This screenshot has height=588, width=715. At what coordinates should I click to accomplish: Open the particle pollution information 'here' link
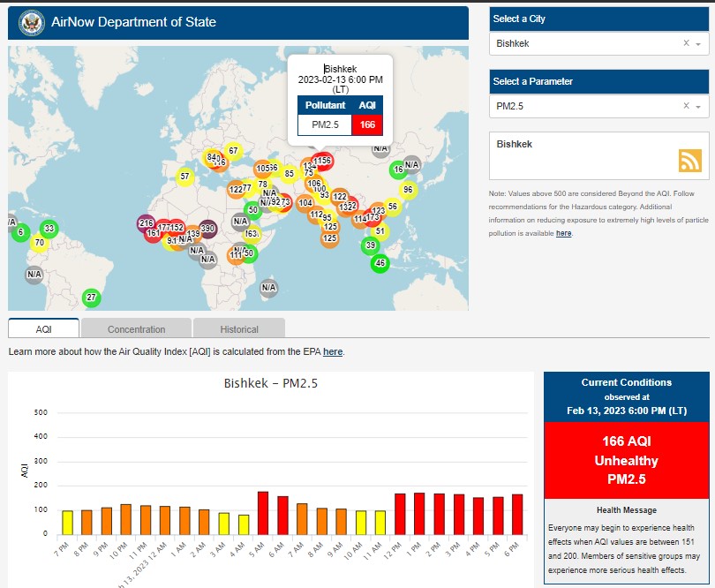pyautogui.click(x=563, y=233)
